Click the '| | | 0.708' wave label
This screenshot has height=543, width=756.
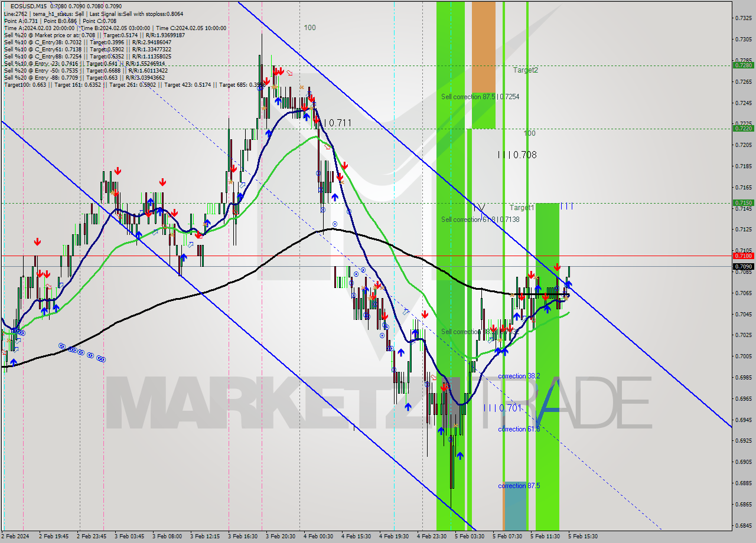click(x=517, y=155)
